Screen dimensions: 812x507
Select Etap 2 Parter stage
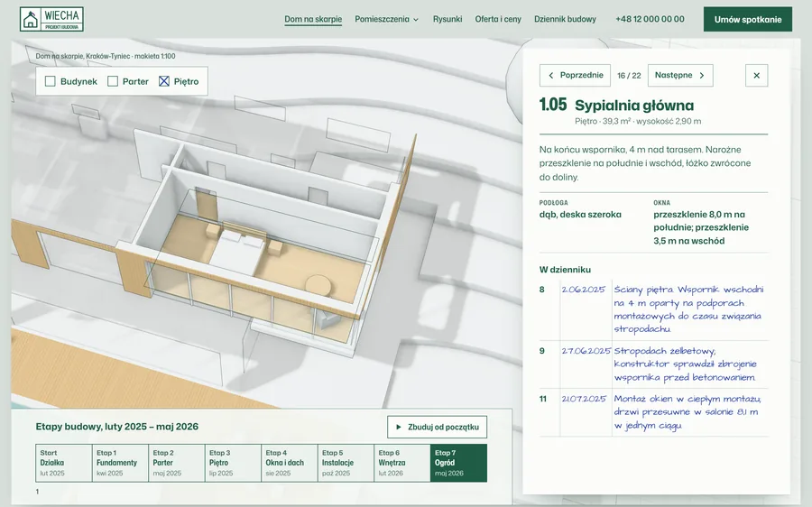[177, 463]
